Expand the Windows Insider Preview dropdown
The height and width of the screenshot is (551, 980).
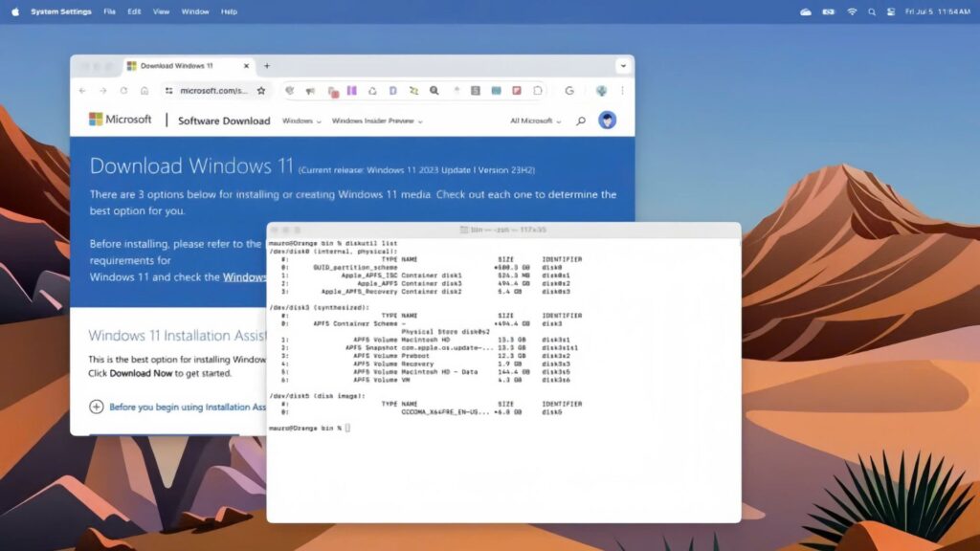[376, 121]
